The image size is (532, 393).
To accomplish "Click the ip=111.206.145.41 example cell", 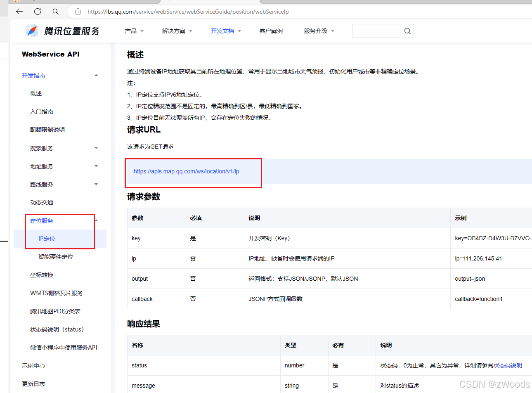I will point(491,258).
